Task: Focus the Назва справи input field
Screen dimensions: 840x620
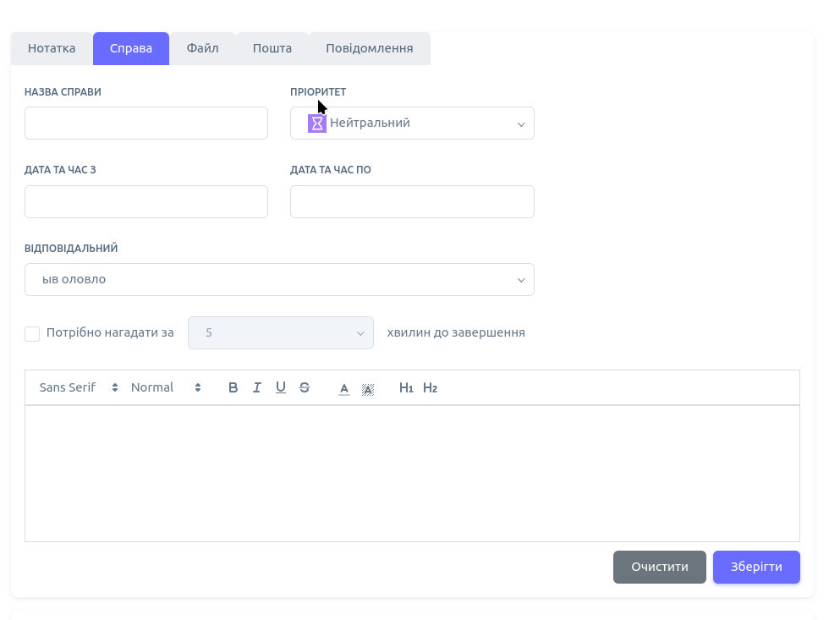Action: [146, 123]
